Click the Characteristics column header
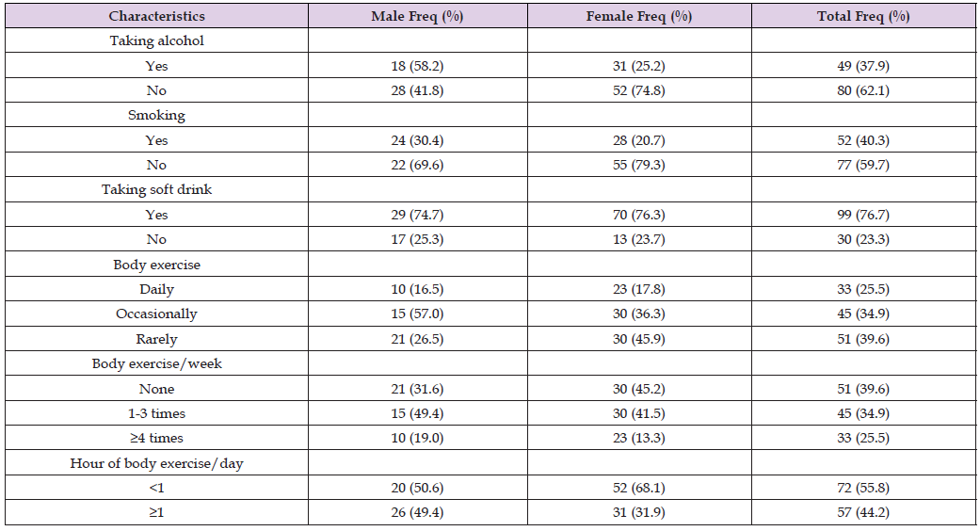Viewport: 980px width, 531px height. [156, 16]
